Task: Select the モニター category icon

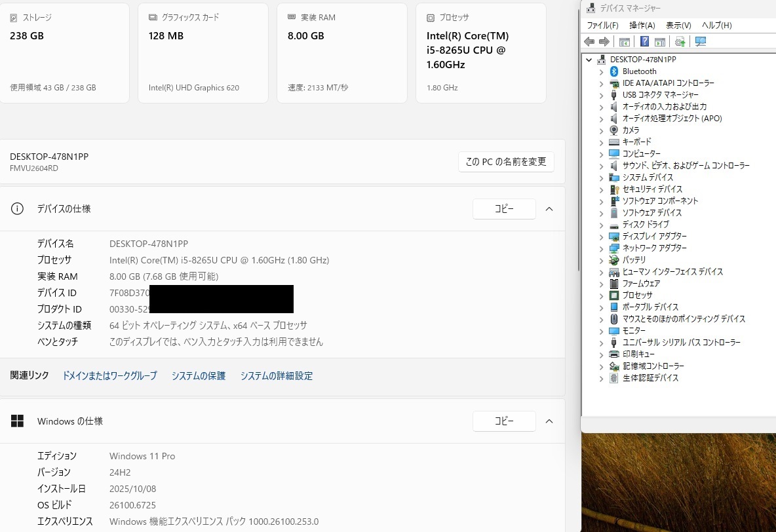Action: [x=614, y=331]
